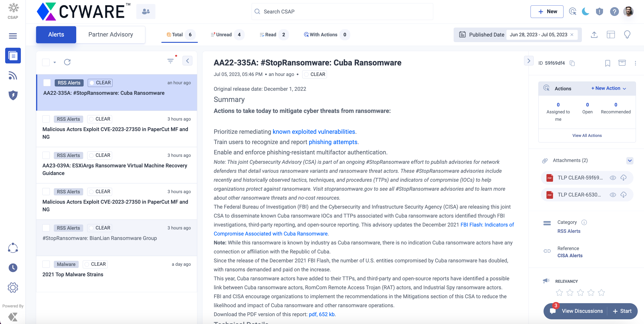This screenshot has width=644, height=324.
Task: Click the View All Actions link
Action: (x=587, y=135)
